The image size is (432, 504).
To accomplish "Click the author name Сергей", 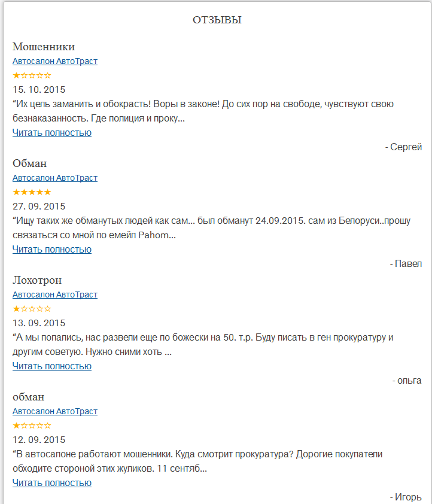I will [x=406, y=147].
